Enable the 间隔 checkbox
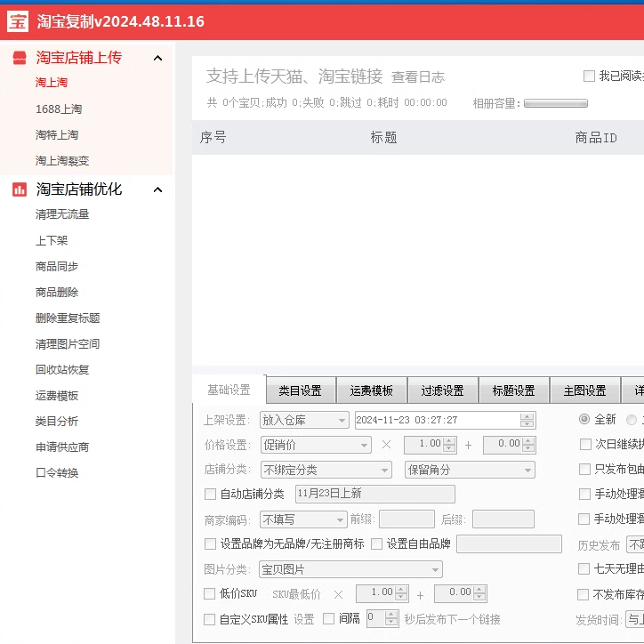The height and width of the screenshot is (644, 644). pos(328,618)
